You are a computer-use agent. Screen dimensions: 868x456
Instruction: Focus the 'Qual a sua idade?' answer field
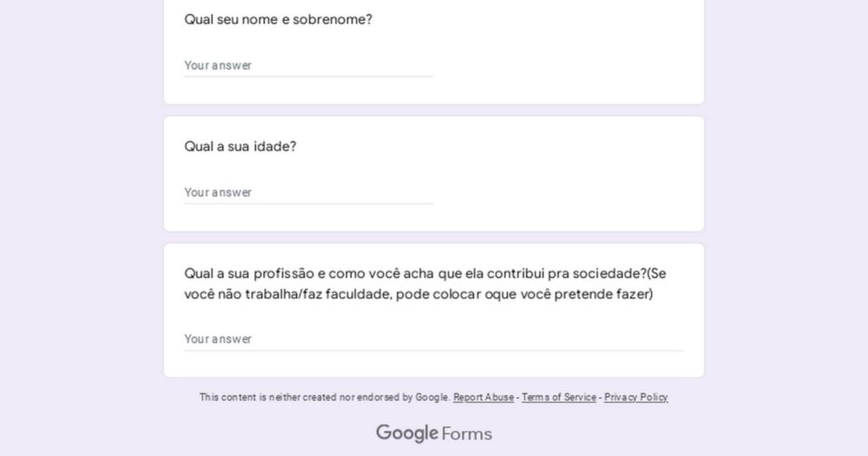tap(309, 192)
